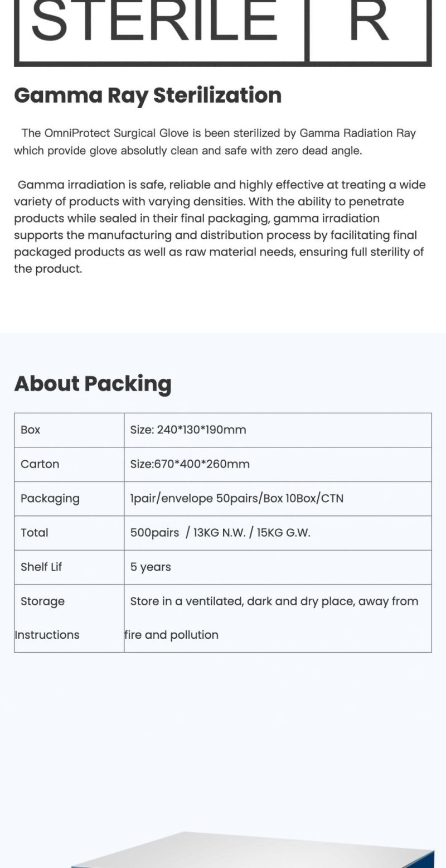Click the OmniProtect Surgical Glove paragraph
446x868 pixels.
[215, 142]
